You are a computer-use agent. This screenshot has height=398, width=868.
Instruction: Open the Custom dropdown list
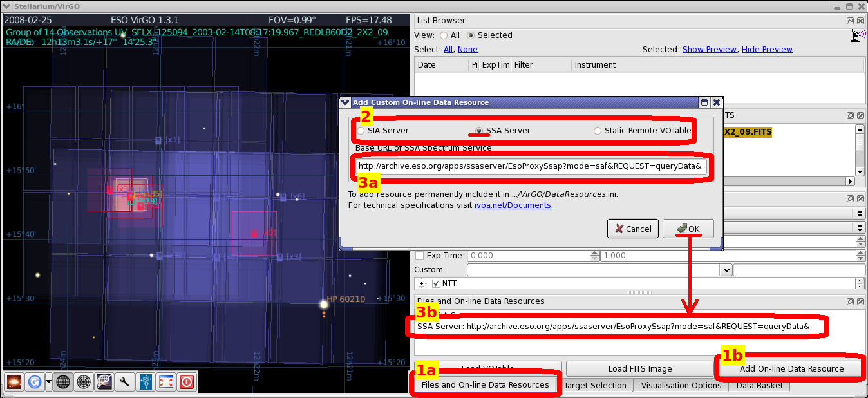pos(726,270)
